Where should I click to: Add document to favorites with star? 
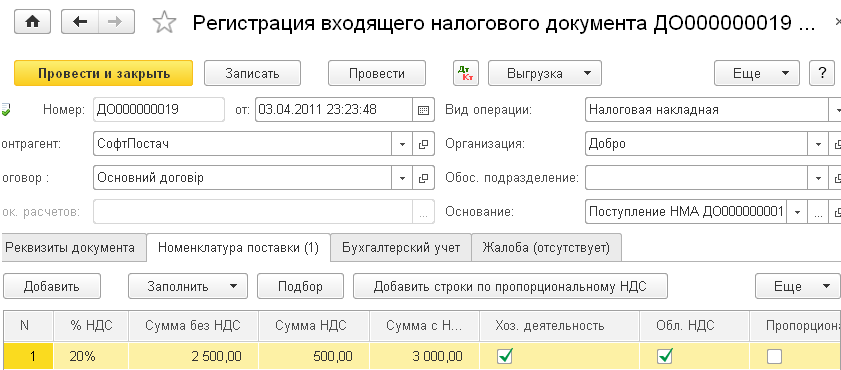point(164,23)
